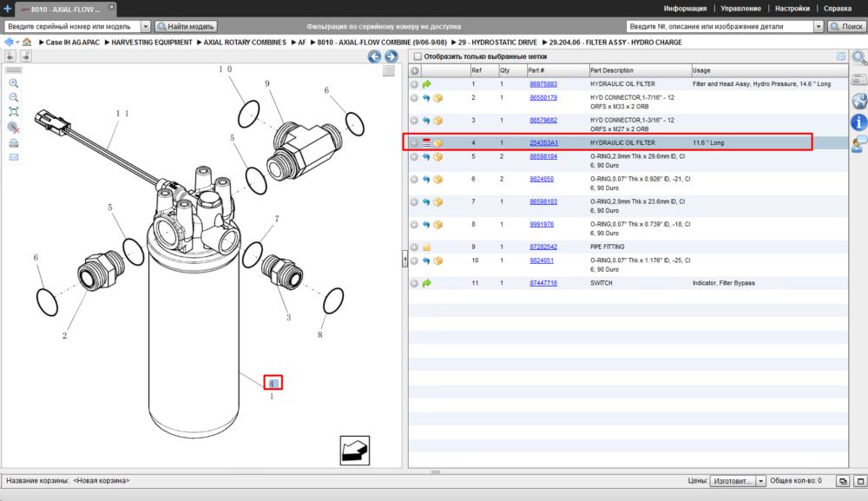Collapse the diagram panel with the splitter handle
This screenshot has height=501, width=868.
(x=404, y=259)
